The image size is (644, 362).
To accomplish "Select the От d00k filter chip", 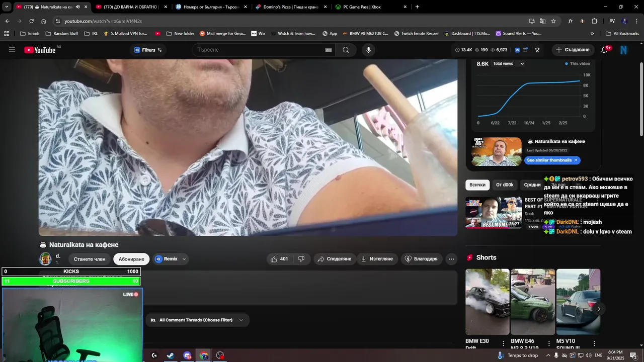I will 505,185.
